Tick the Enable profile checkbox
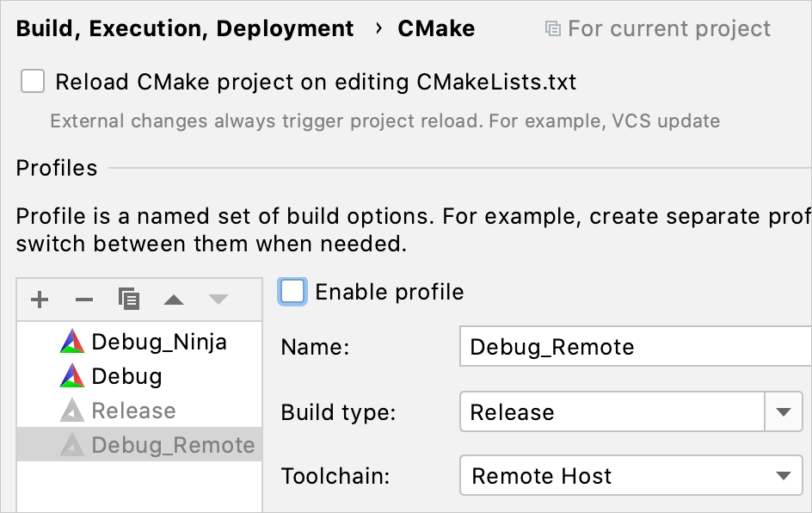 click(292, 292)
